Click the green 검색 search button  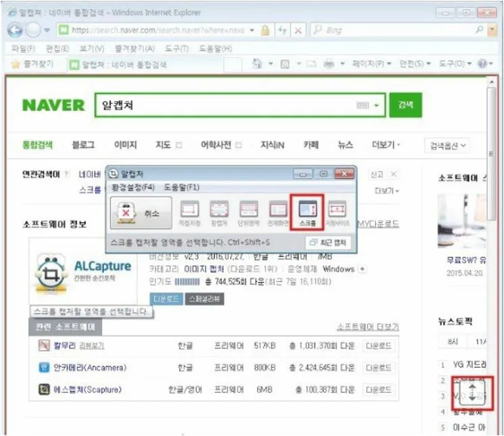tap(405, 105)
